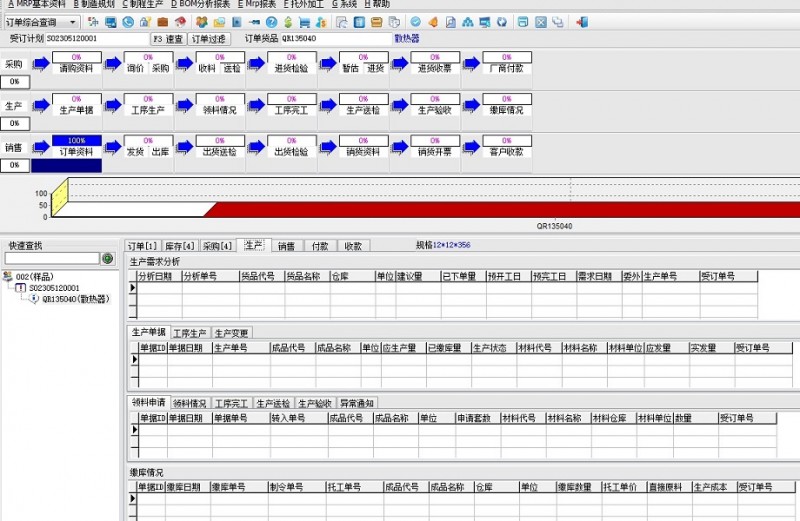Click the blue question mark help icon
The width and height of the screenshot is (800, 521).
271,22
